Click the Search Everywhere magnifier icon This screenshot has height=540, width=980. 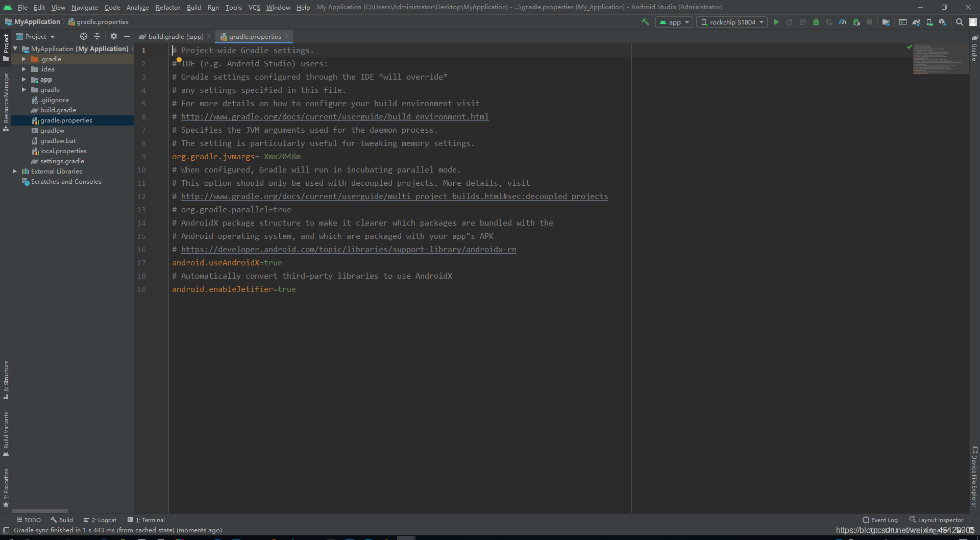(x=960, y=22)
